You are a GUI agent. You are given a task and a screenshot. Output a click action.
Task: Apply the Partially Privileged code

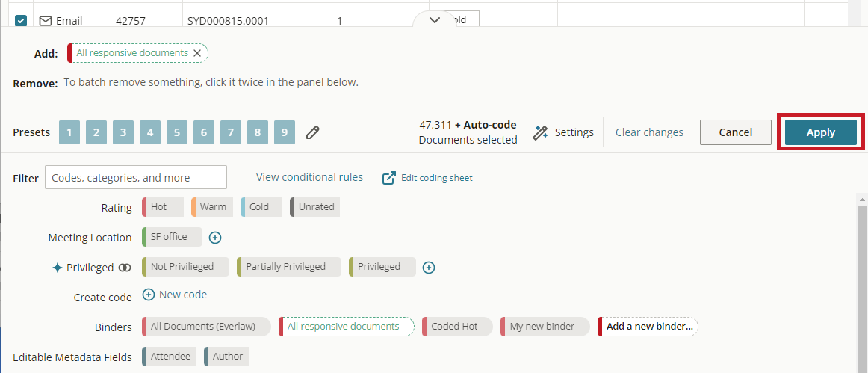pos(289,267)
